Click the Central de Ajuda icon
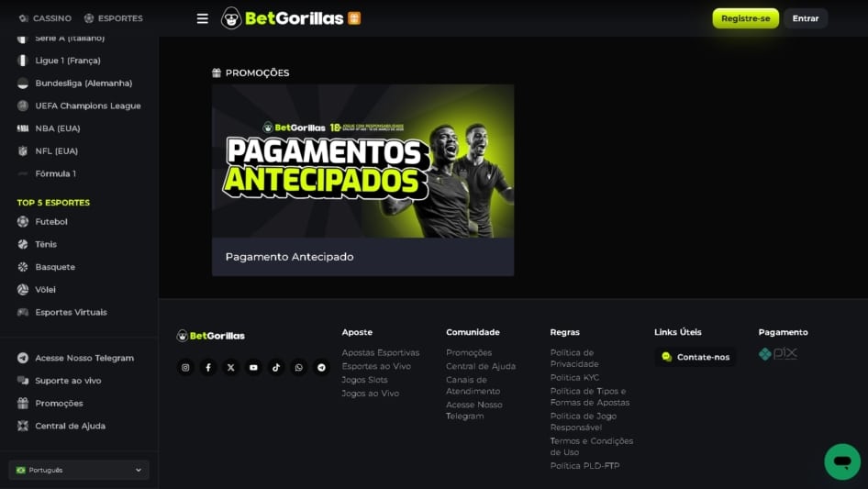Screen dimensions: 868x489 click(23, 426)
